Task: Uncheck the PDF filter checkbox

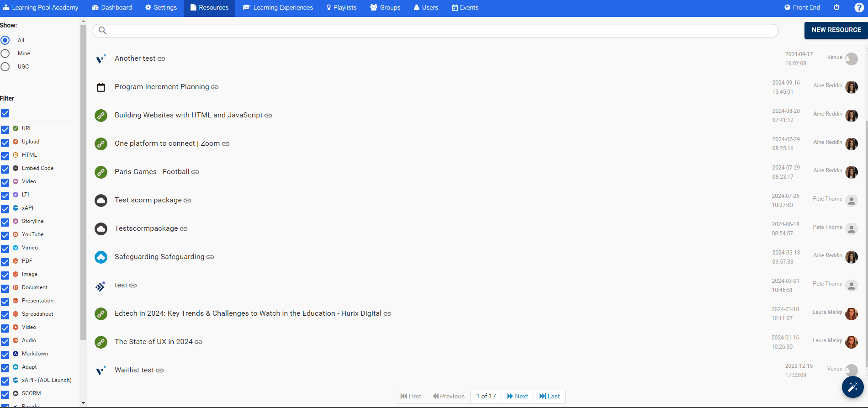Action: 5,262
